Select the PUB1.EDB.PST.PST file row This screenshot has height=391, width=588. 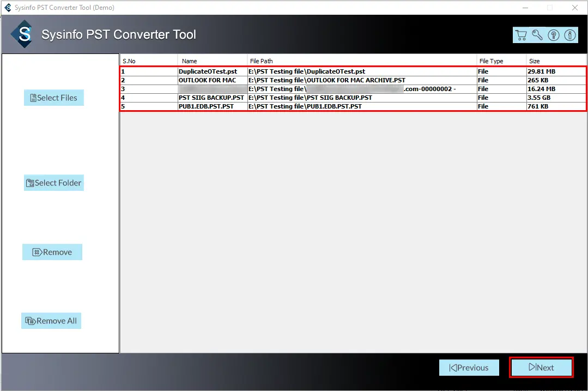coord(206,106)
